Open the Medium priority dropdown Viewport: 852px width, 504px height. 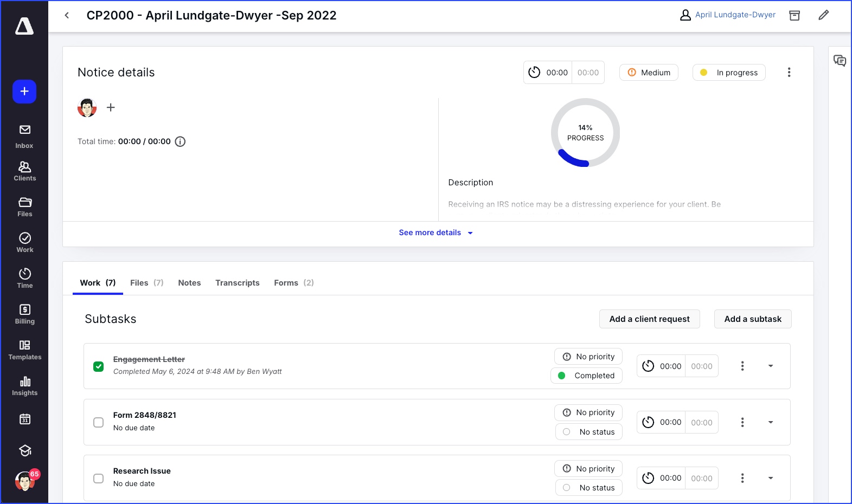pos(649,73)
